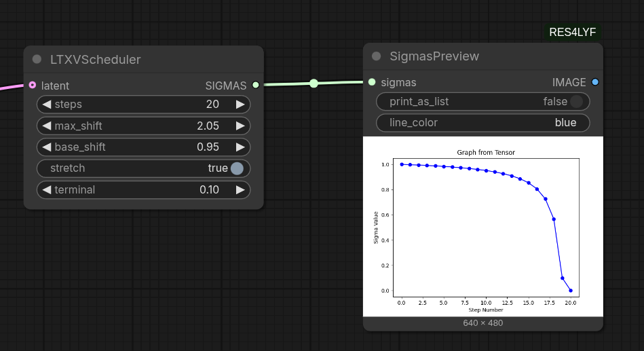This screenshot has height=351, width=644.
Task: Increase terminal with the right arrow
Action: click(x=240, y=190)
